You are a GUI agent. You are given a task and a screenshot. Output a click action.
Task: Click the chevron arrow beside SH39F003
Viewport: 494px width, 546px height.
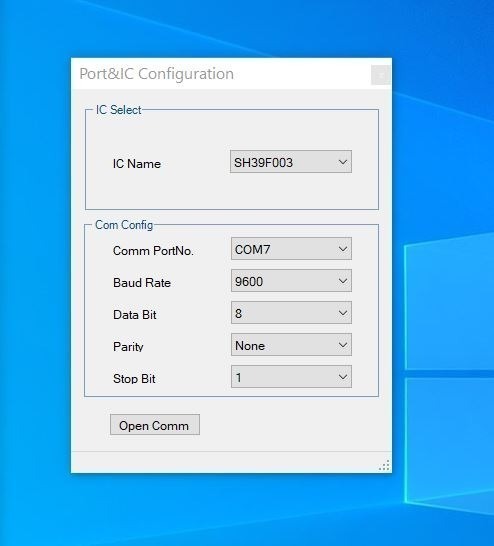[x=343, y=162]
